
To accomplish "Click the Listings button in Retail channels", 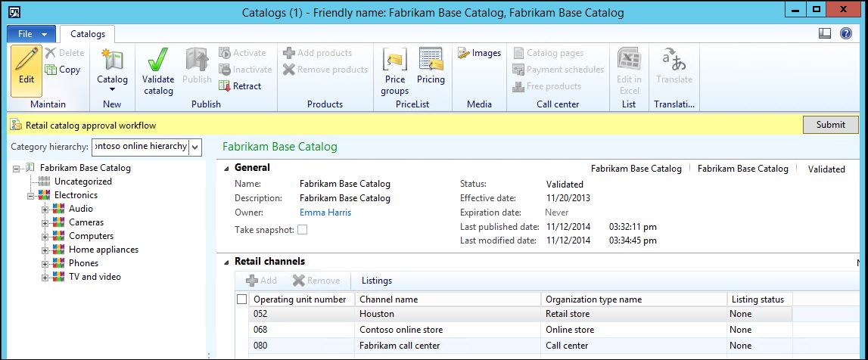I will coord(376,281).
